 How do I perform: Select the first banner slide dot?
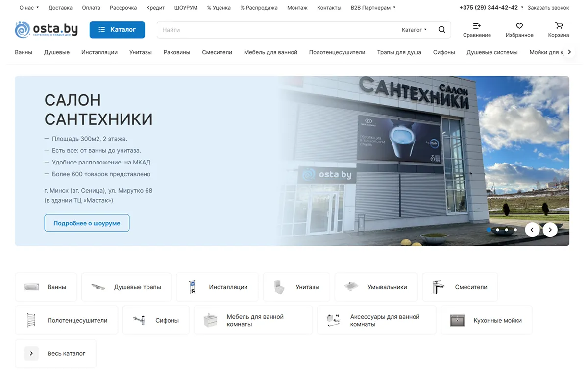point(489,230)
